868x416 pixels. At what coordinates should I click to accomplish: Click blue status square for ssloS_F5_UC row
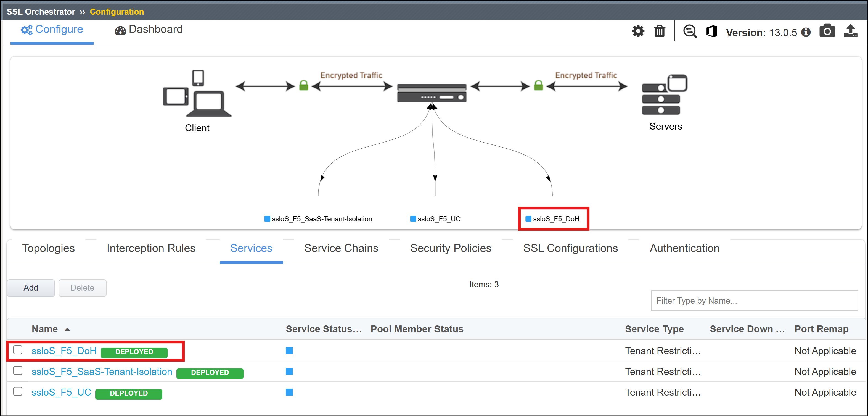(289, 392)
